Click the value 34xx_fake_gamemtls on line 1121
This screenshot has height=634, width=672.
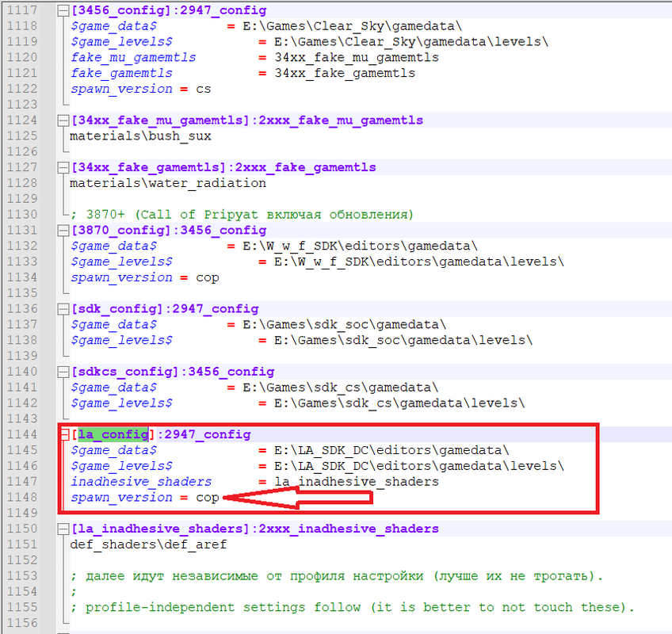click(x=345, y=73)
